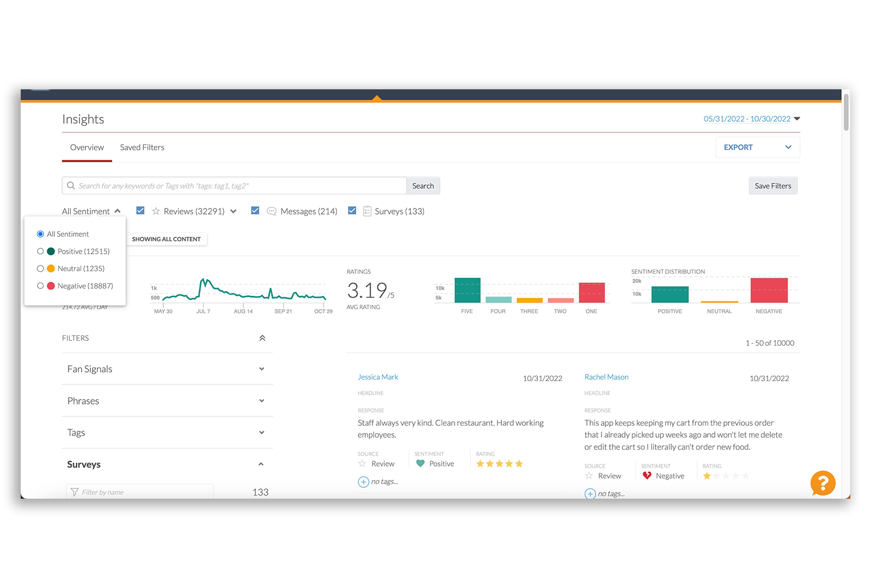Open the date range dropdown arrow
Viewport: 871px width, 588px height.
click(797, 119)
